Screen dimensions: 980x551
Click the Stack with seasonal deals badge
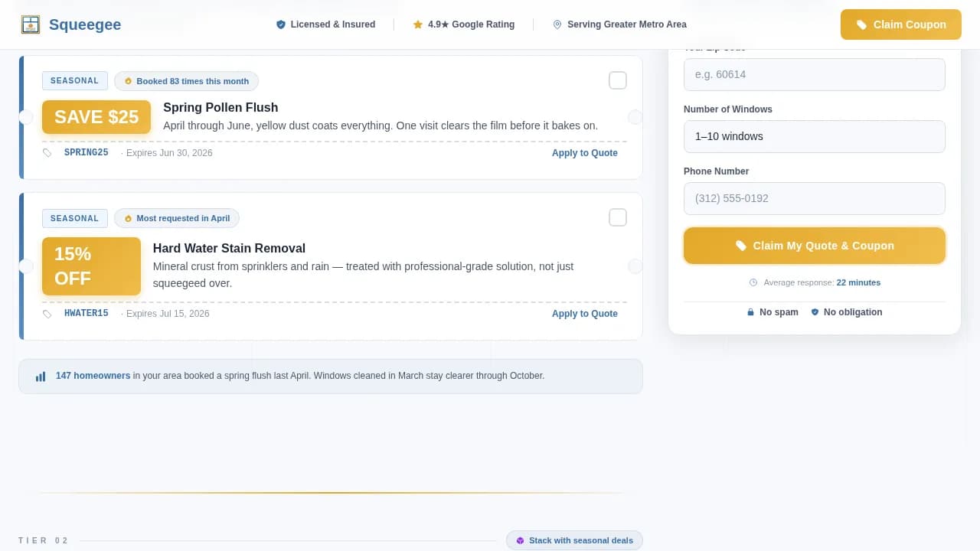pos(574,540)
